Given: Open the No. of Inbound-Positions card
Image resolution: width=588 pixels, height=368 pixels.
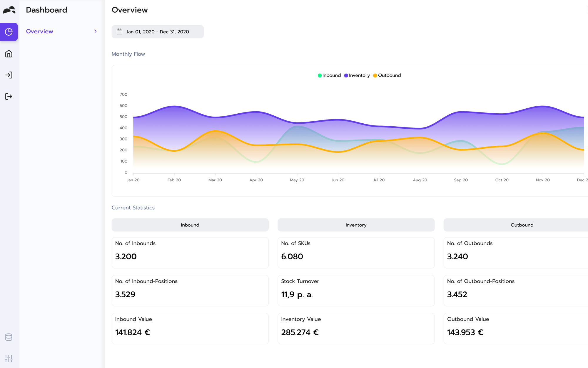Looking at the screenshot, I should click(190, 291).
